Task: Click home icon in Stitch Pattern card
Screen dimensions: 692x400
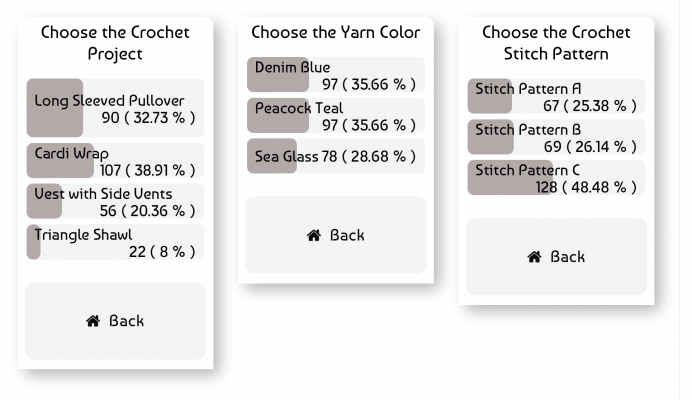Action: click(x=534, y=257)
